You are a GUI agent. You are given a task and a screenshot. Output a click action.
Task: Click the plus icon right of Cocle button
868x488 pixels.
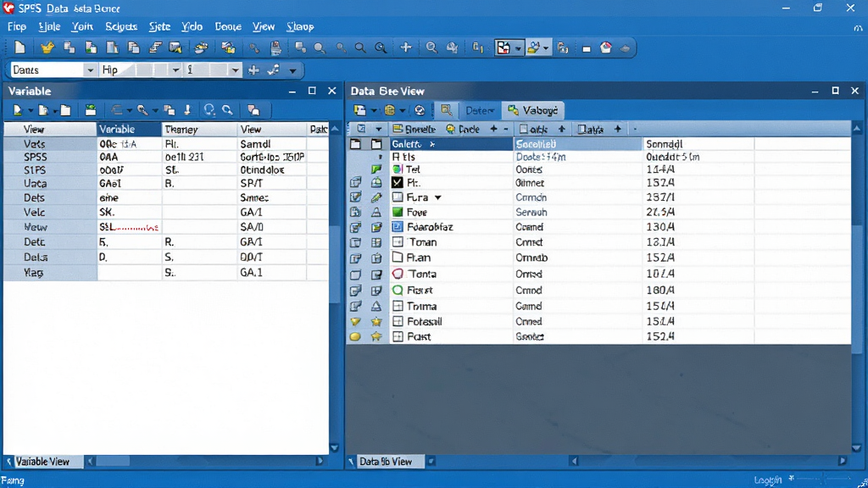(x=493, y=129)
